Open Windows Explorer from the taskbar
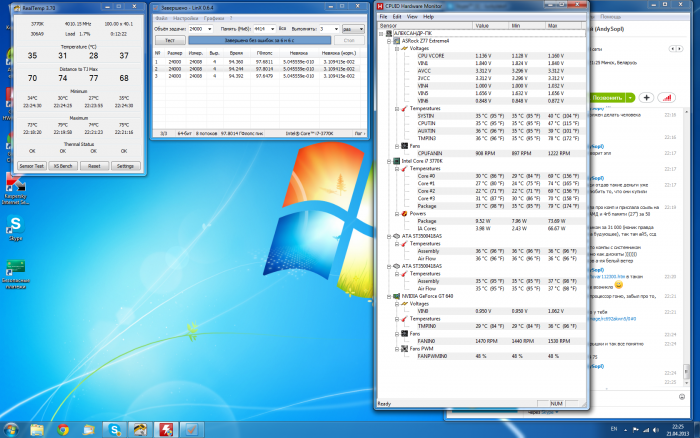Viewport: 700px width, 438px height. [37, 430]
